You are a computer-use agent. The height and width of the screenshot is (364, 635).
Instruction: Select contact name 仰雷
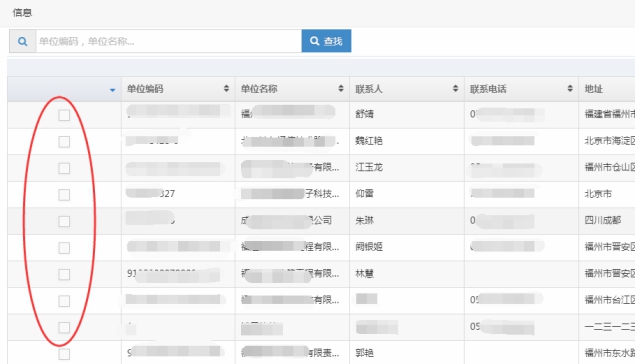coord(364,194)
